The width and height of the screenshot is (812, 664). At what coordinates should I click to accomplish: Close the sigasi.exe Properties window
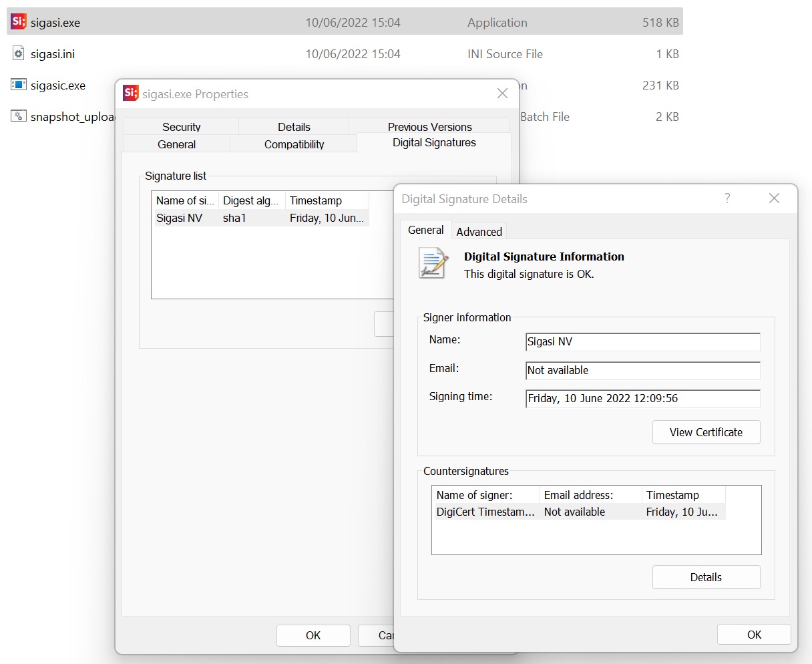tap(503, 94)
